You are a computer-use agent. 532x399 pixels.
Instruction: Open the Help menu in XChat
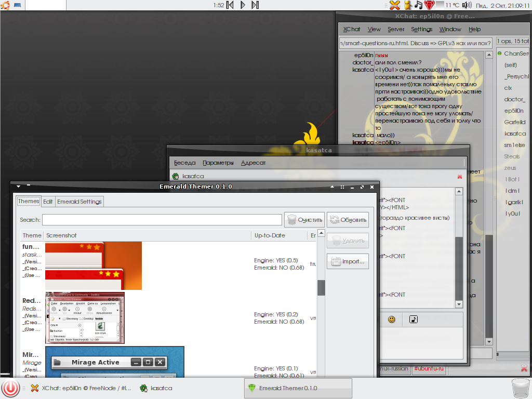[475, 29]
